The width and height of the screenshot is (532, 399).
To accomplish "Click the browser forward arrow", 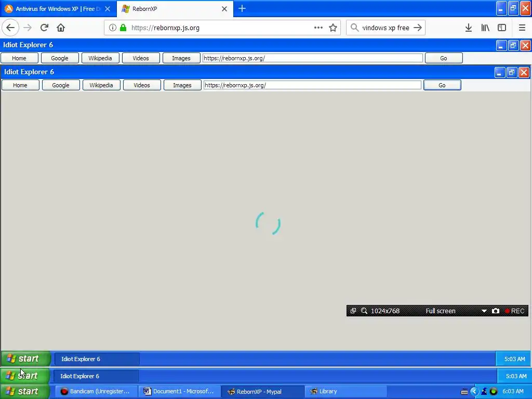I will point(28,28).
